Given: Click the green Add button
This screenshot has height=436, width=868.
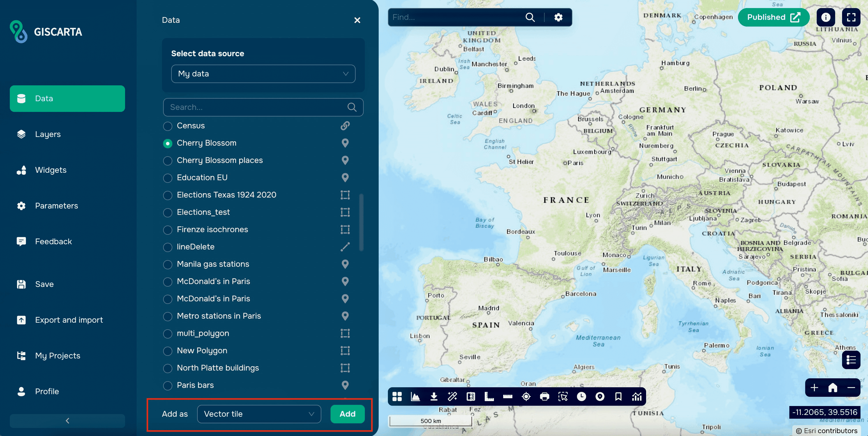Looking at the screenshot, I should (x=347, y=414).
